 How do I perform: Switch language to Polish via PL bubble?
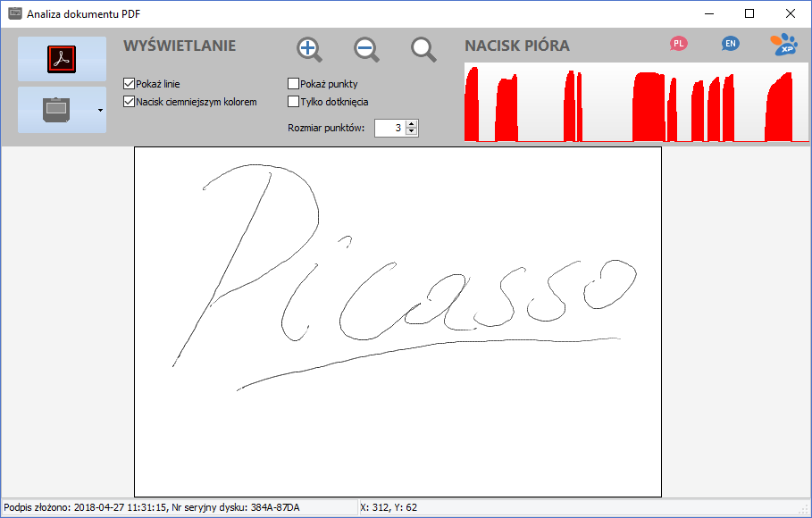678,44
